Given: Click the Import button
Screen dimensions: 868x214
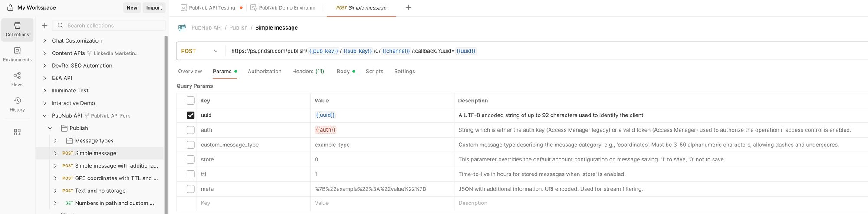Looking at the screenshot, I should pos(154,7).
